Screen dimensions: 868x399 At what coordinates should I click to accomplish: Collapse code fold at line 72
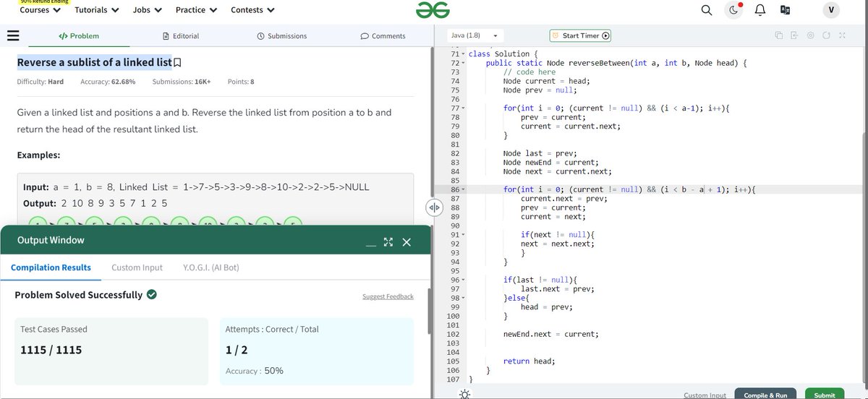click(464, 63)
